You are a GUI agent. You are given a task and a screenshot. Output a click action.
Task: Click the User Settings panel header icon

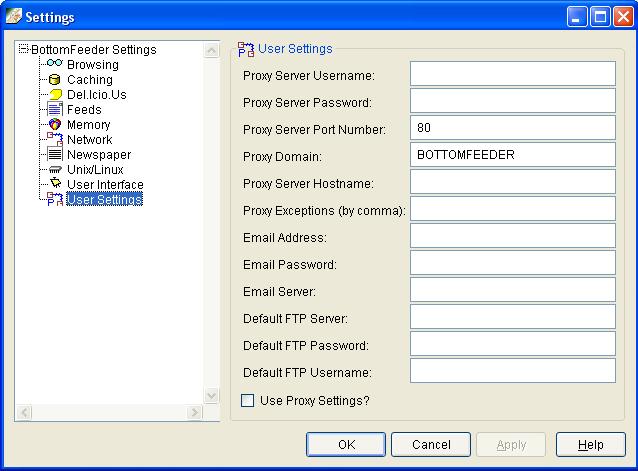coord(246,49)
